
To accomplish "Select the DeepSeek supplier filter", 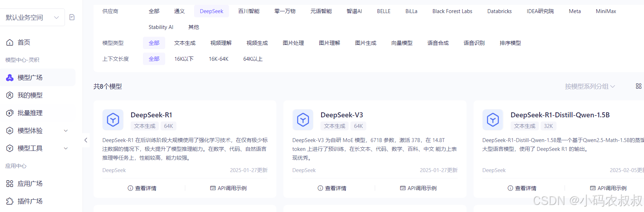I will point(211,11).
